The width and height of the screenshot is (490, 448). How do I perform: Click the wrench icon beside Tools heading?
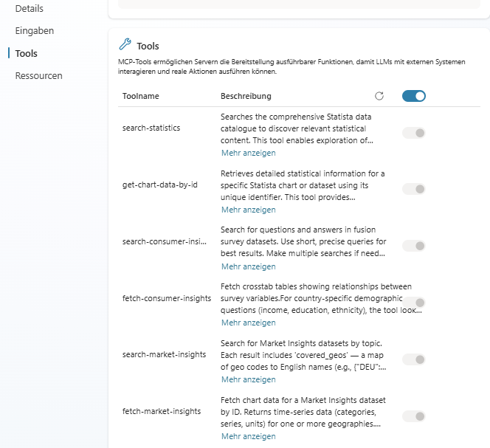[x=125, y=44]
